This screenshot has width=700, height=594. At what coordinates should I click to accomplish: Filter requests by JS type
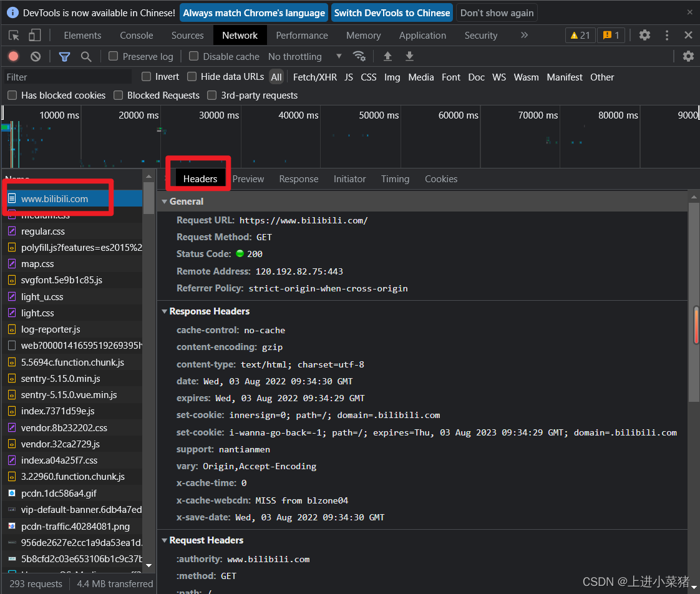point(349,77)
